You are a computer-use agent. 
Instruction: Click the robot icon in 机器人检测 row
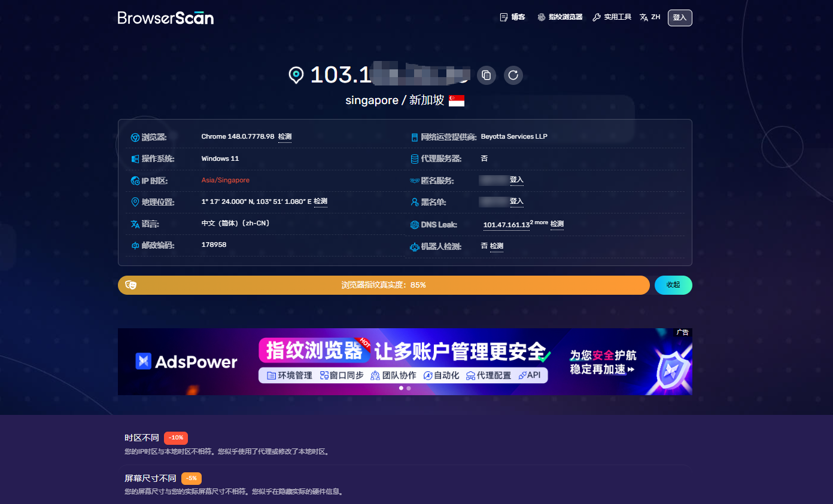pos(414,246)
